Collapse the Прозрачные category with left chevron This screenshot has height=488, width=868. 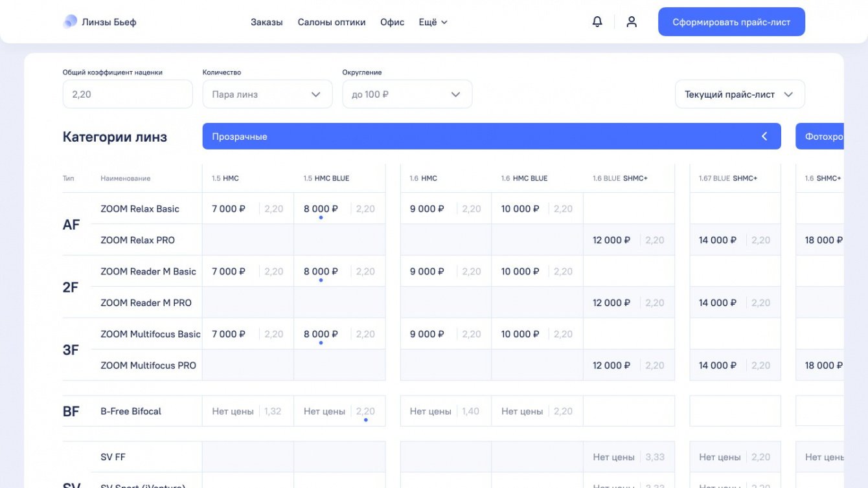coord(764,137)
